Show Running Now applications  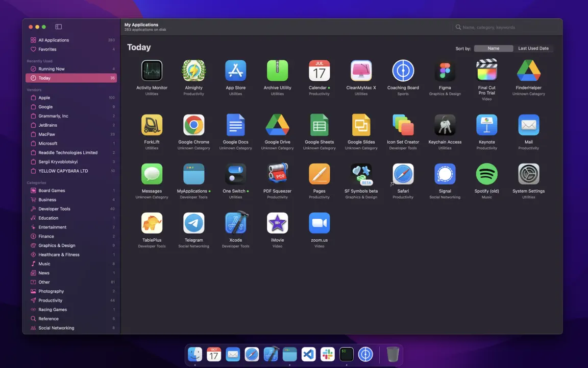click(71, 68)
